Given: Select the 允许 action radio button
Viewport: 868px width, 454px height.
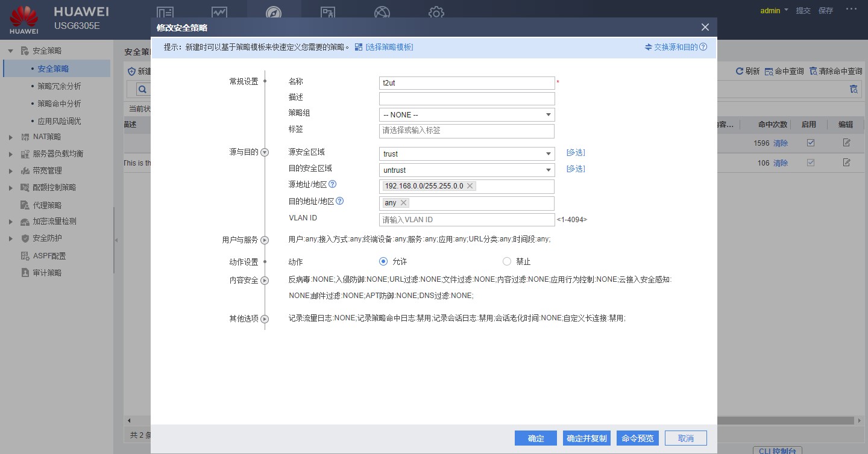Looking at the screenshot, I should click(383, 261).
